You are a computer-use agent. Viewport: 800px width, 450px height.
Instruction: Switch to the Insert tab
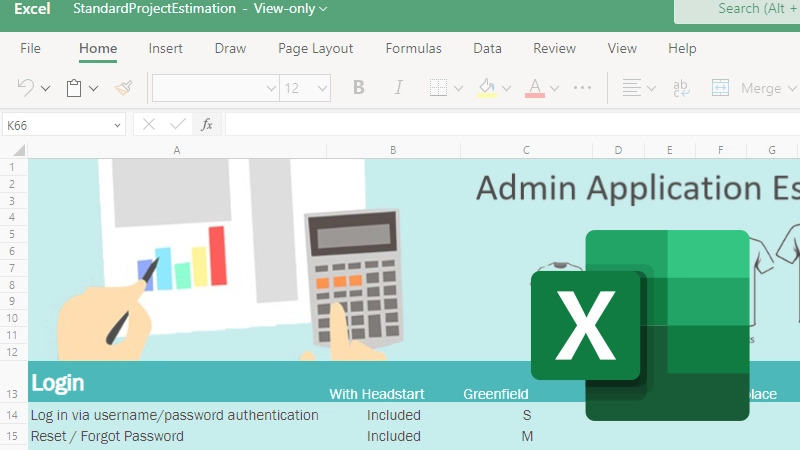[x=165, y=48]
